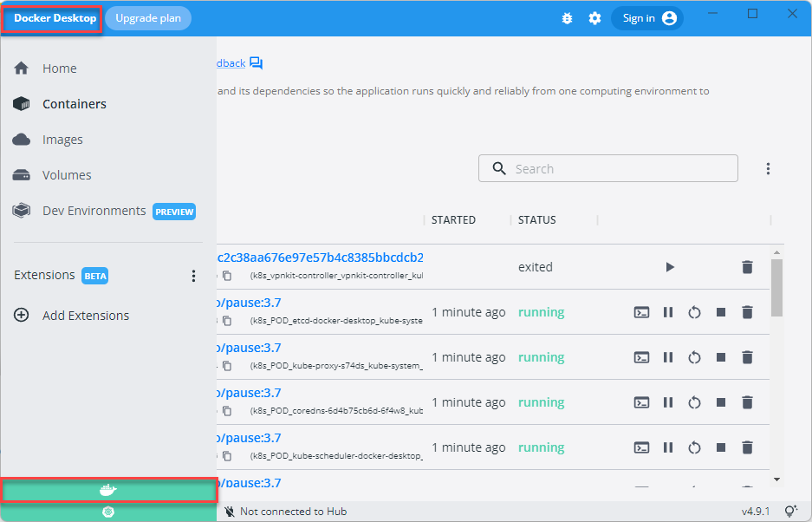Stop the kube-scheduler pod container
Viewport: 812px width, 522px height.
721,447
